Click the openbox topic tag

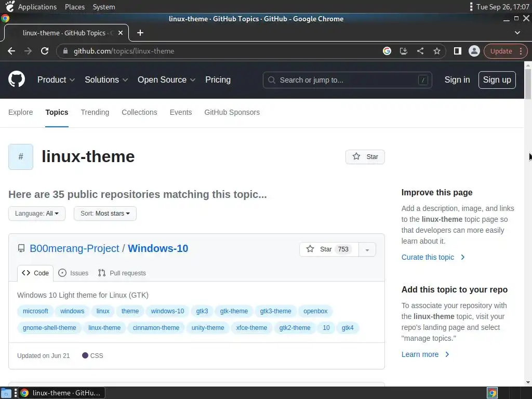click(315, 311)
